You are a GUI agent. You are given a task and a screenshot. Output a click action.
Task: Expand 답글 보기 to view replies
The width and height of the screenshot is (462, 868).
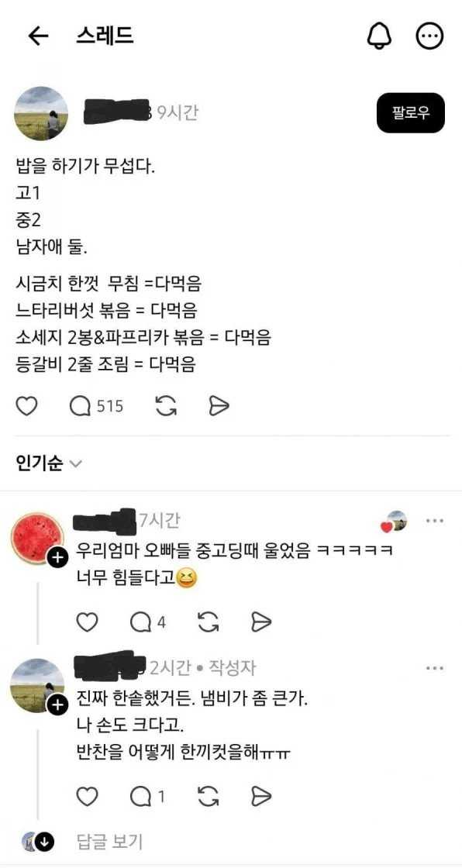pyautogui.click(x=109, y=842)
